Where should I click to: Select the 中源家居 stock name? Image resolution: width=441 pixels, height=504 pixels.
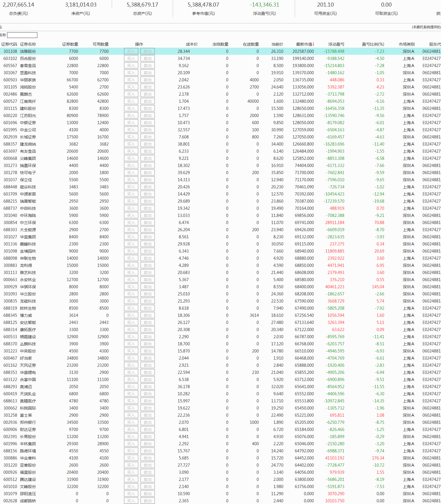[28, 194]
